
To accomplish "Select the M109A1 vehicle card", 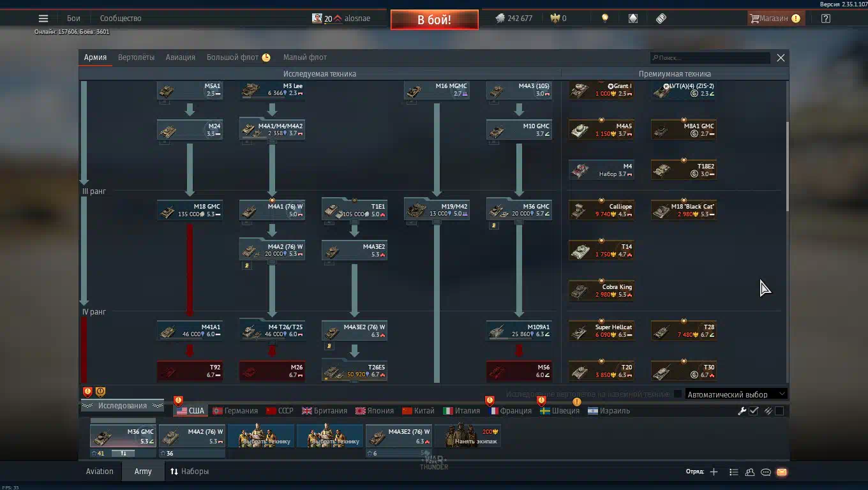I will (x=519, y=331).
